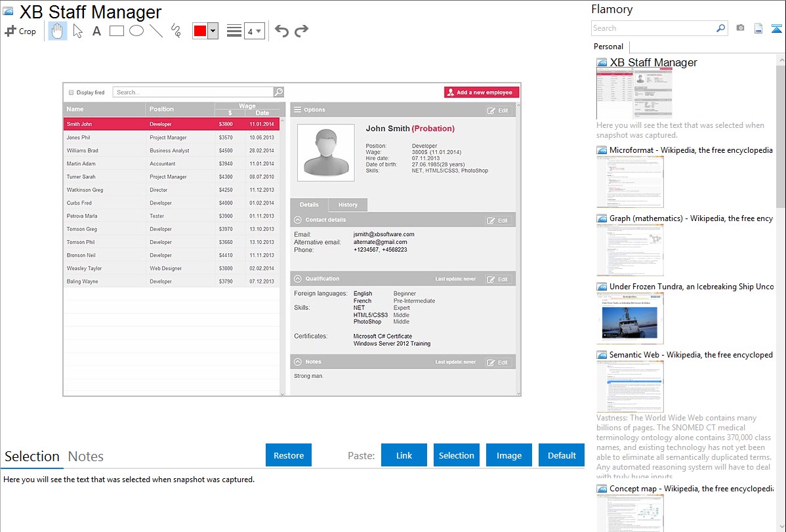Sort by the Position column header
Image resolution: width=786 pixels, height=532 pixels.
(x=180, y=109)
